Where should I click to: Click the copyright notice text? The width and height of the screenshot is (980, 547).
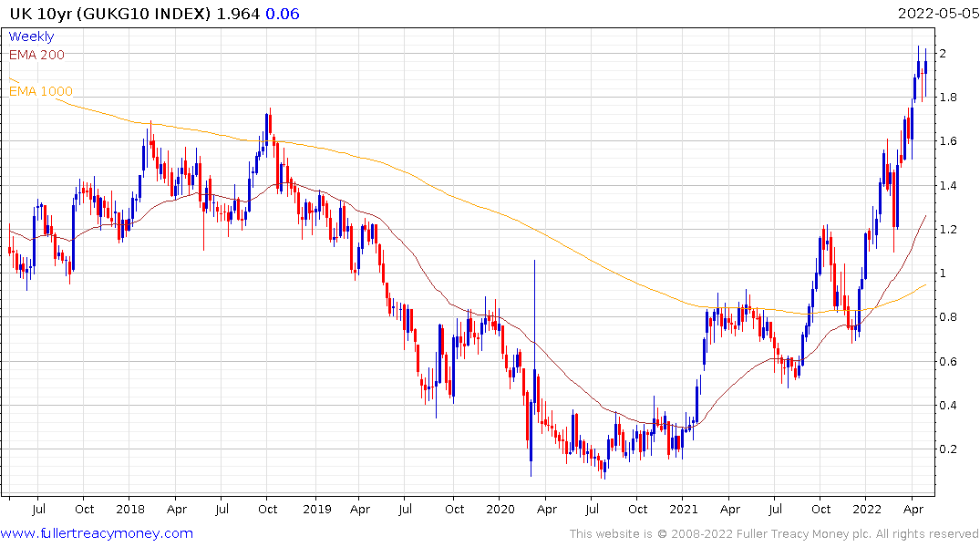coord(774,533)
